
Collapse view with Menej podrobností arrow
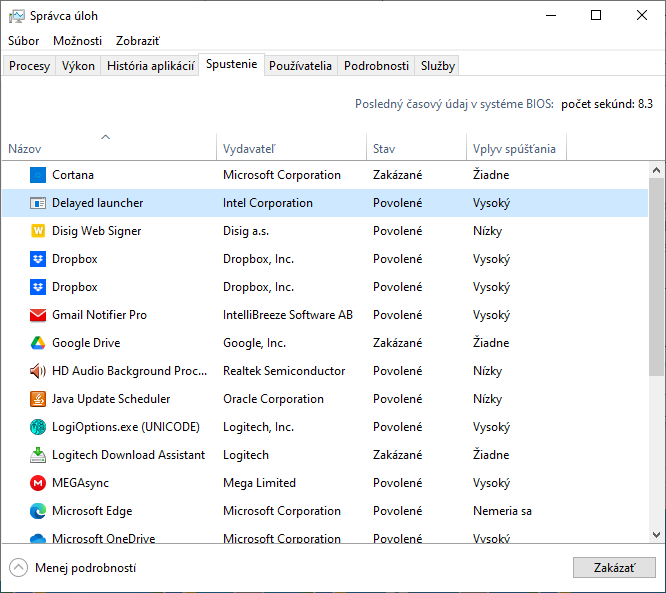(18, 568)
